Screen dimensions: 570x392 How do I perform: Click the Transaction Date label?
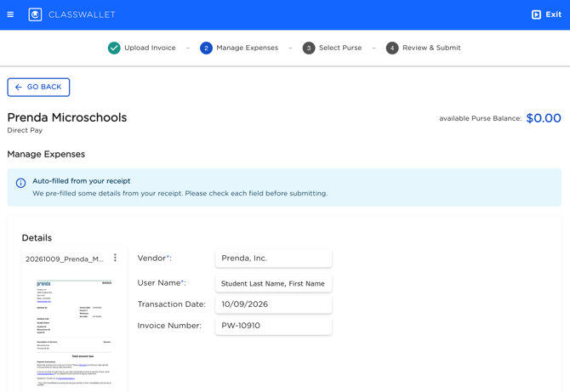pos(172,304)
